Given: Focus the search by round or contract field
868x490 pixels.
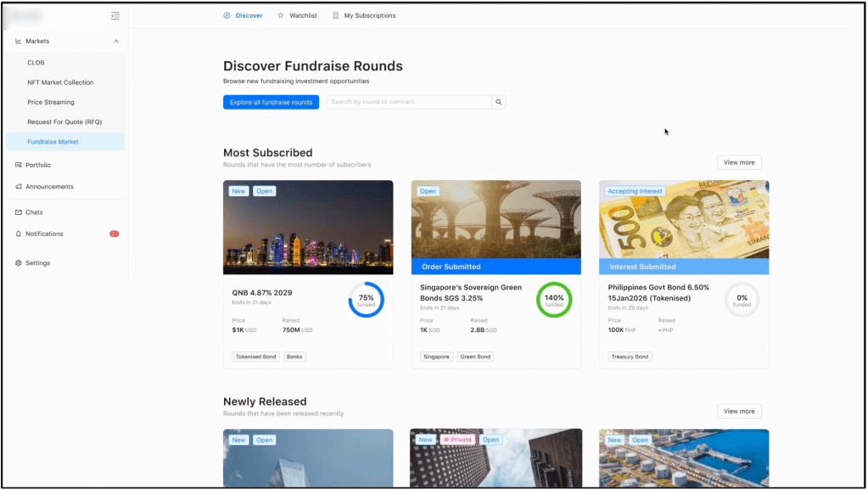Looking at the screenshot, I should pos(409,102).
